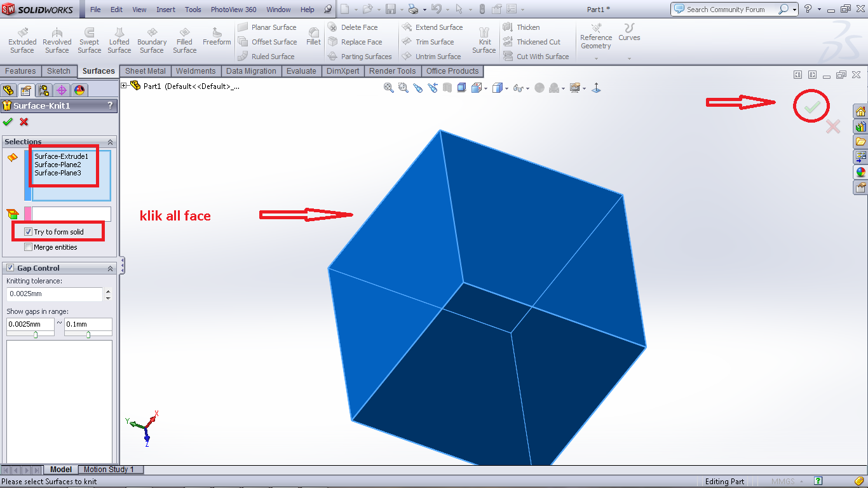Toggle the Gap Control checkbox

[10, 268]
